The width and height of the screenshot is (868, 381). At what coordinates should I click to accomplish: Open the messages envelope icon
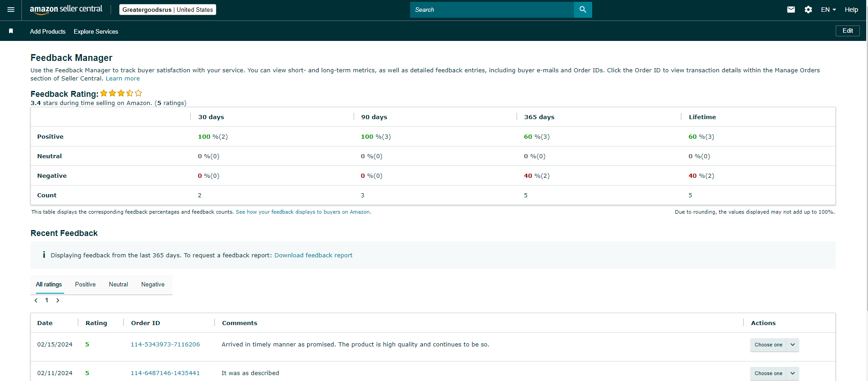[791, 10]
